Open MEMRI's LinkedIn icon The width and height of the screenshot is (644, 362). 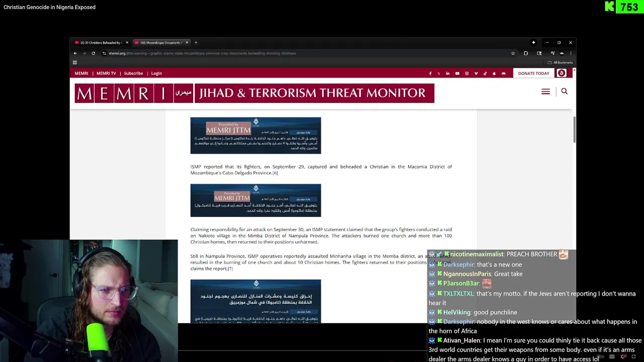(448, 73)
